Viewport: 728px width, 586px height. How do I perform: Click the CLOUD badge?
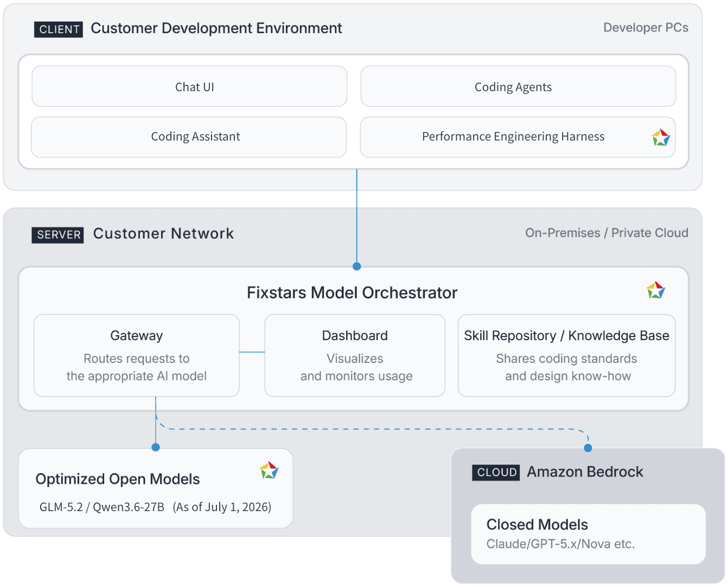[x=496, y=473]
